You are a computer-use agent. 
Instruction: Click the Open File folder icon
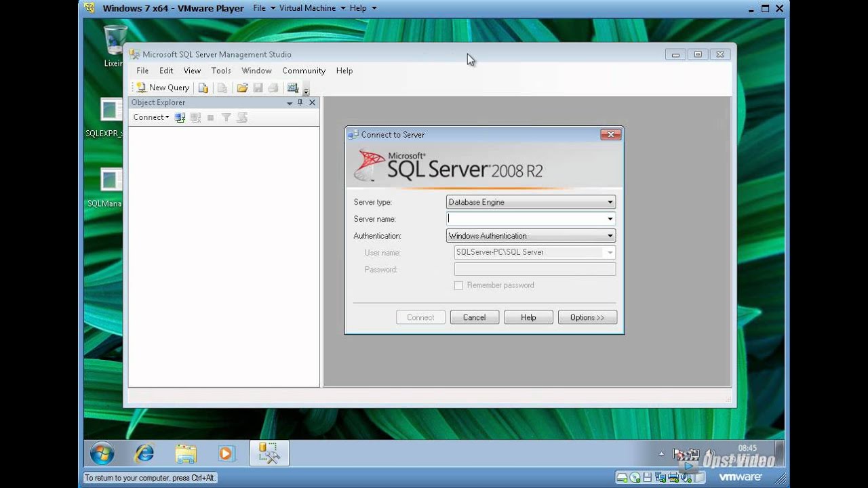[242, 87]
